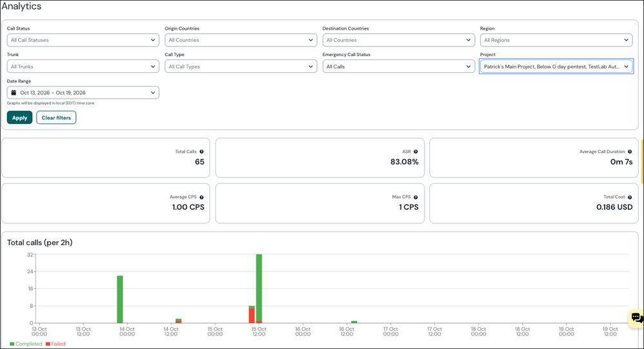Click the Average Call Duration value 0m 7s
The width and height of the screenshot is (644, 349).
621,162
